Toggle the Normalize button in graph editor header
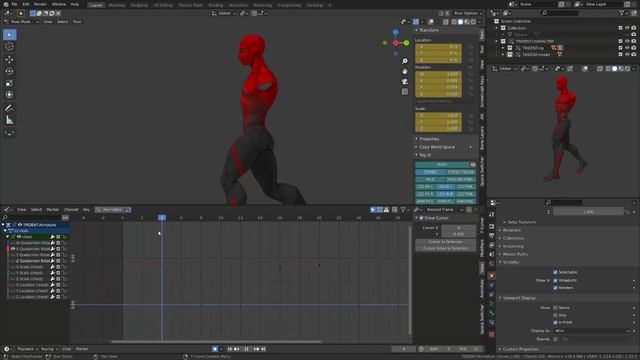640x360 pixels. pos(109,210)
